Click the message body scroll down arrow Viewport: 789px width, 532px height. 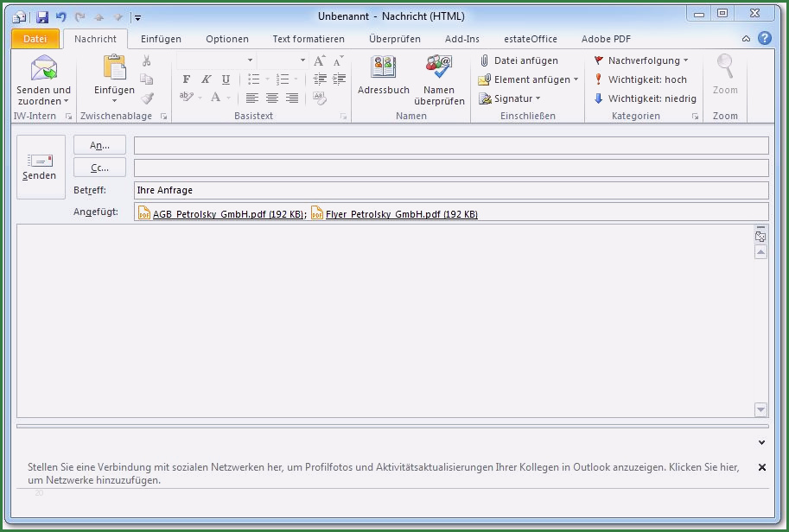tap(760, 410)
